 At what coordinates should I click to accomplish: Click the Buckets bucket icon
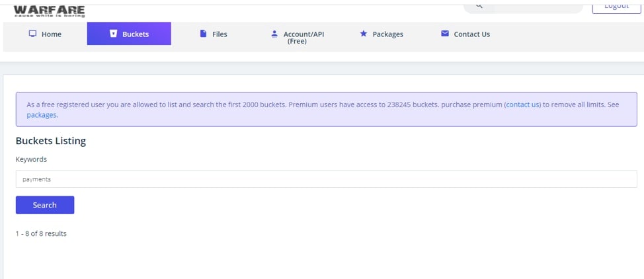click(113, 34)
